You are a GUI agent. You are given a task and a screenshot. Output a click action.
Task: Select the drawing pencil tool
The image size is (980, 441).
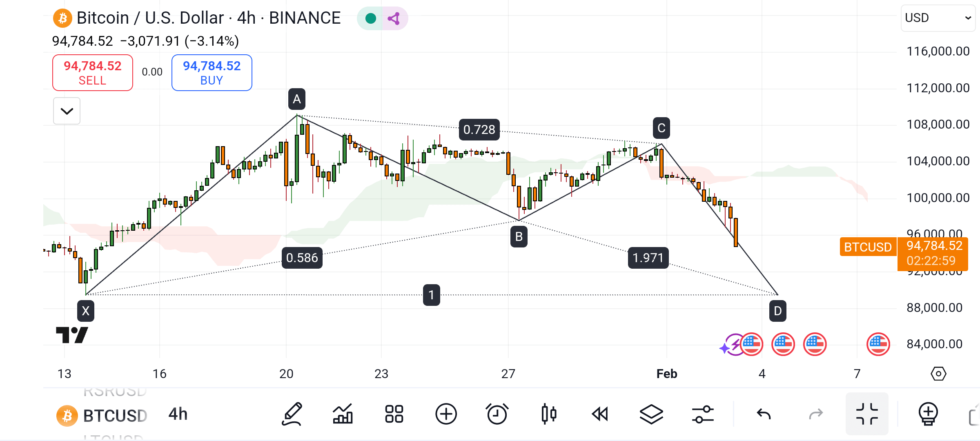292,414
